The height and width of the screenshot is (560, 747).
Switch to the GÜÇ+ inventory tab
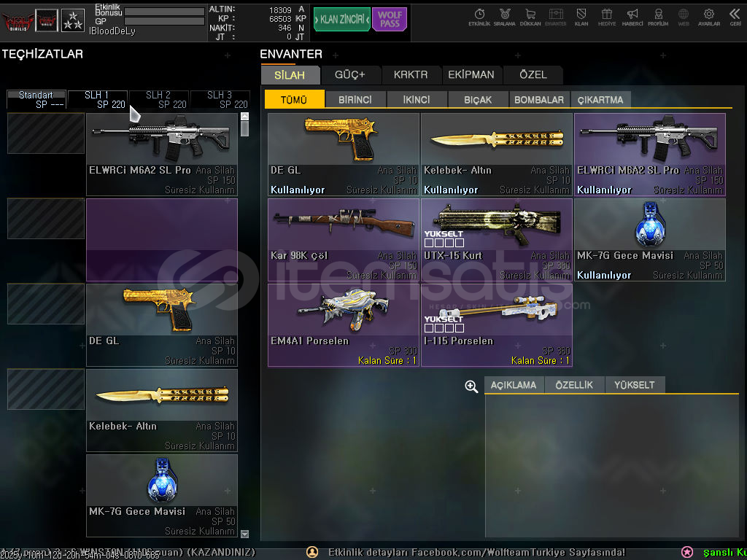(349, 74)
